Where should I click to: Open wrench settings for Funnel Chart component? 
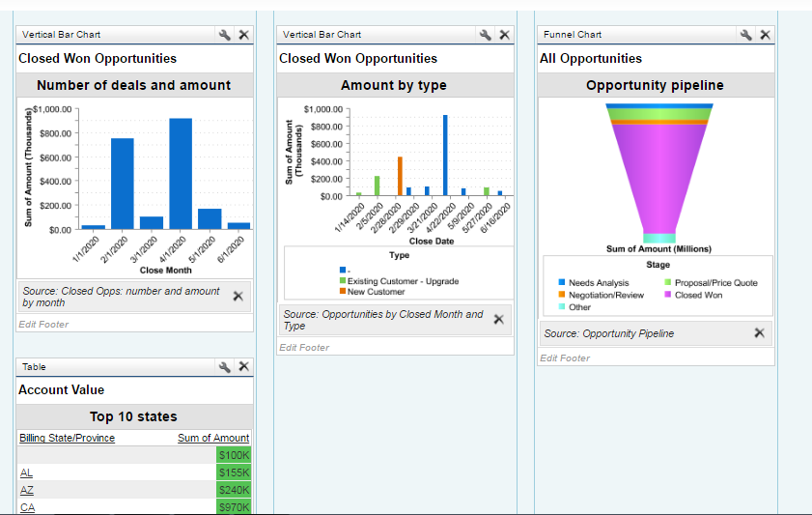[x=746, y=35]
